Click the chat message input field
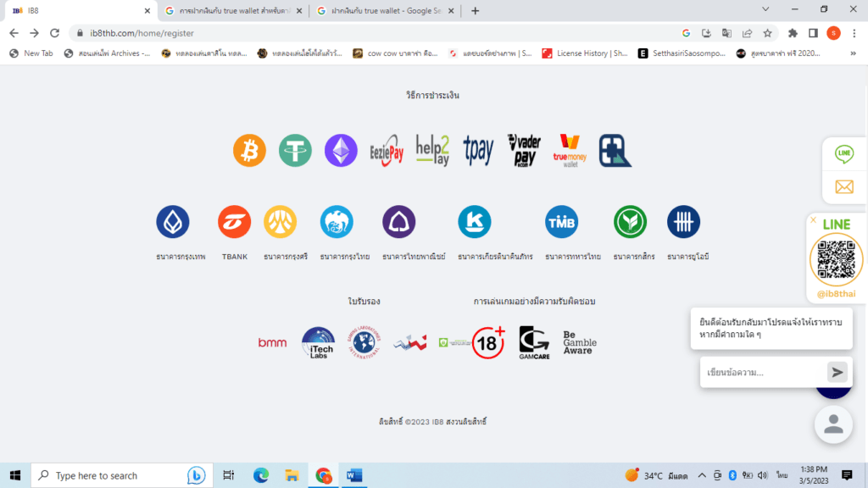This screenshot has width=868, height=488. click(x=763, y=373)
